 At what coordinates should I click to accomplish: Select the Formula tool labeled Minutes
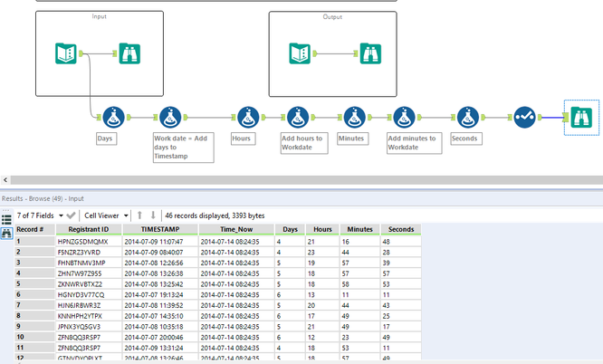click(x=354, y=117)
